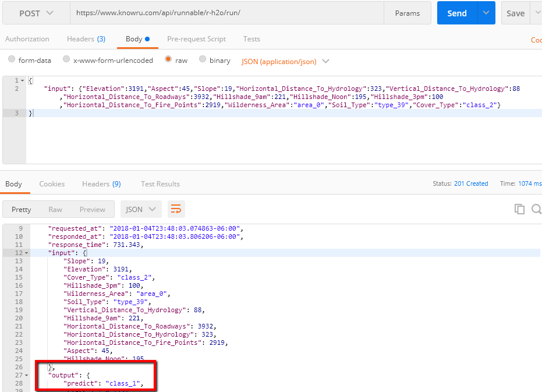Image resolution: width=542 pixels, height=392 pixels.
Task: Collapse the "input" object at line 12
Action: (x=26, y=253)
